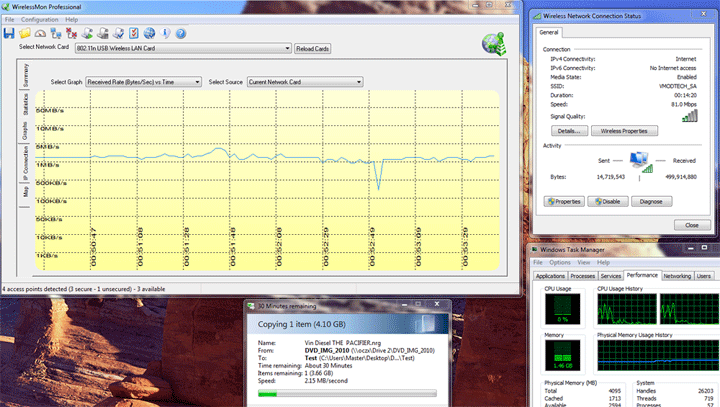Switch to Processes tab in Task Manager

tap(583, 276)
